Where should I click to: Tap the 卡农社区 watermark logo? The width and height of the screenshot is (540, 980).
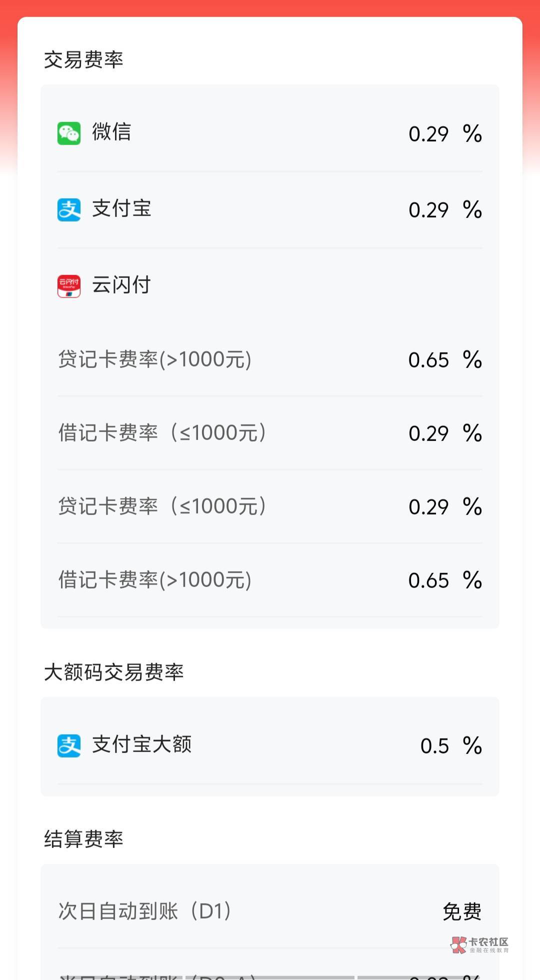pyautogui.click(x=479, y=944)
